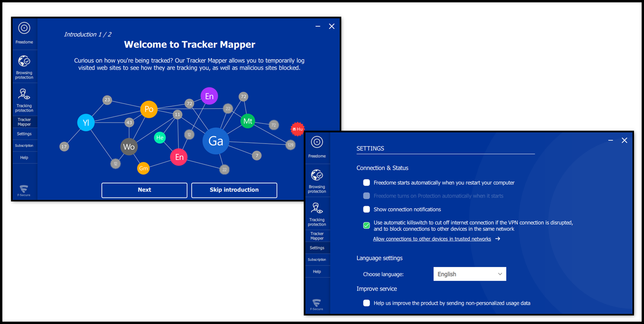Open Allow connections to other devices in trusted networks
The image size is (644, 324).
[432, 239]
